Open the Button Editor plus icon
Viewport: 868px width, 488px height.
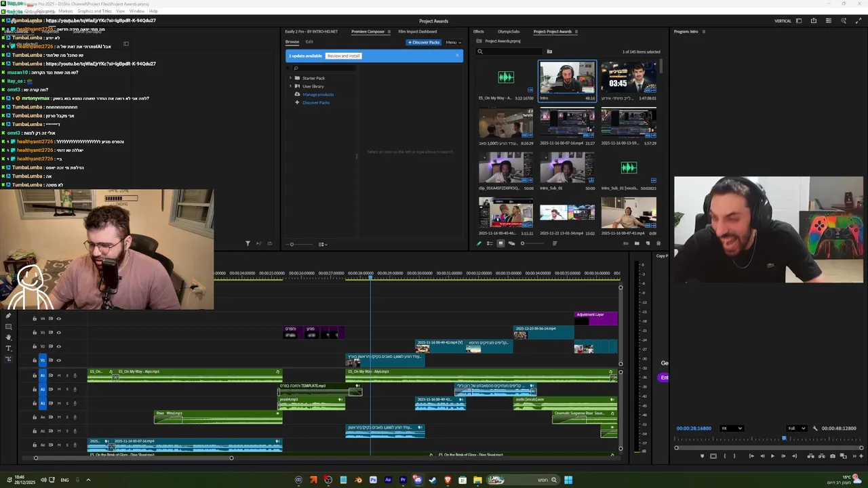click(x=861, y=456)
